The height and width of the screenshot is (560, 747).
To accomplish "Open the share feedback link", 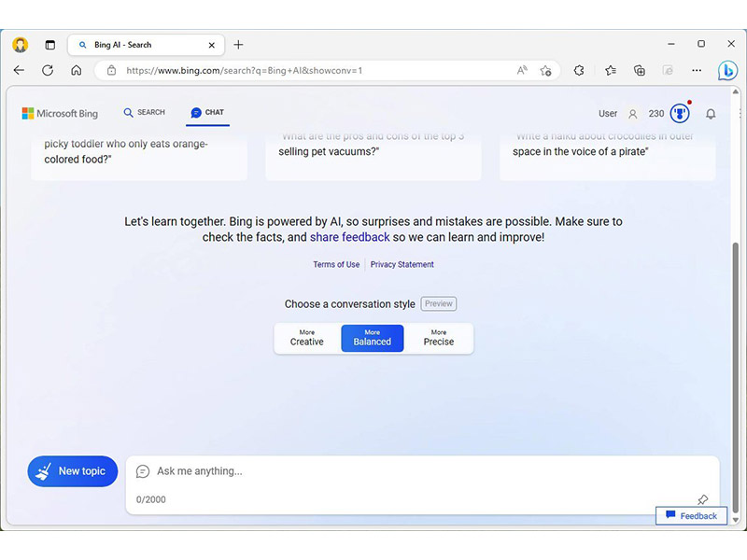I will click(x=349, y=237).
